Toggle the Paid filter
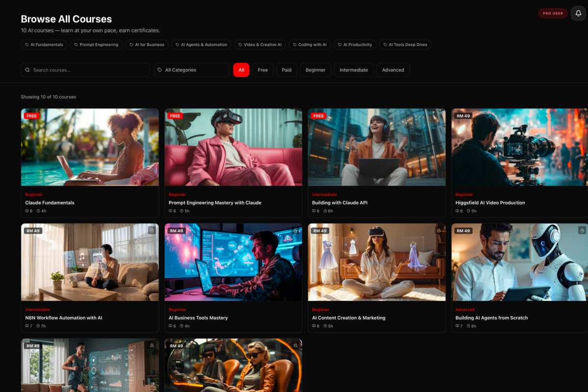Viewport: 588px width, 392px height. [x=287, y=70]
